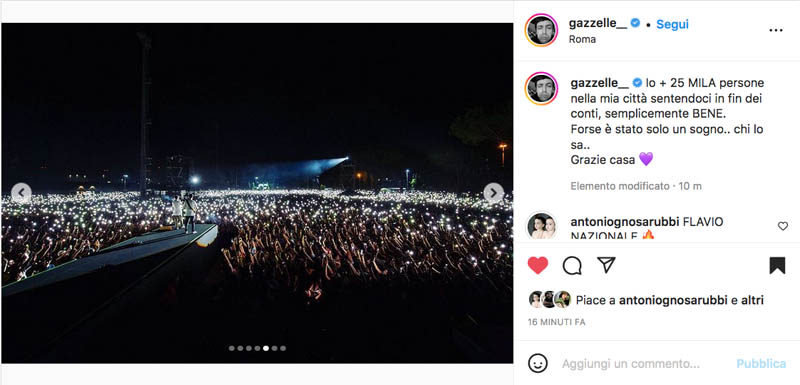
Task: Click the gazzelle__ username in caption
Action: point(599,83)
